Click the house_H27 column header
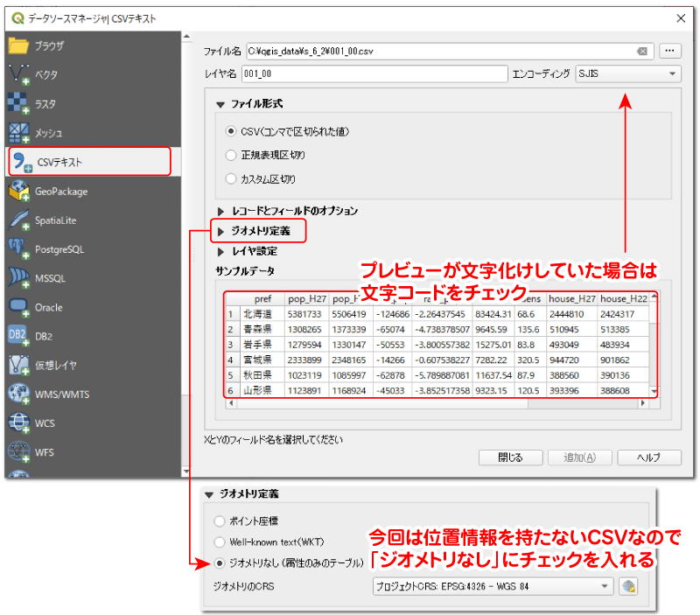 571,298
